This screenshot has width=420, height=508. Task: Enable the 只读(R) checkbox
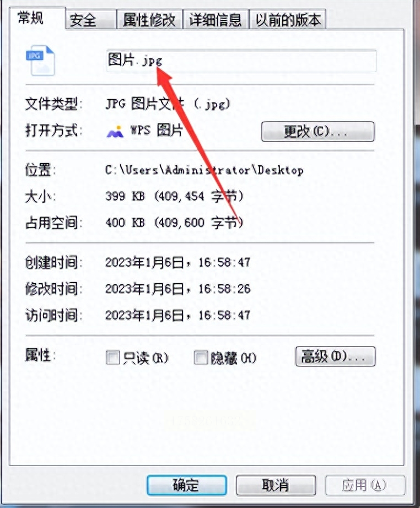tap(113, 358)
